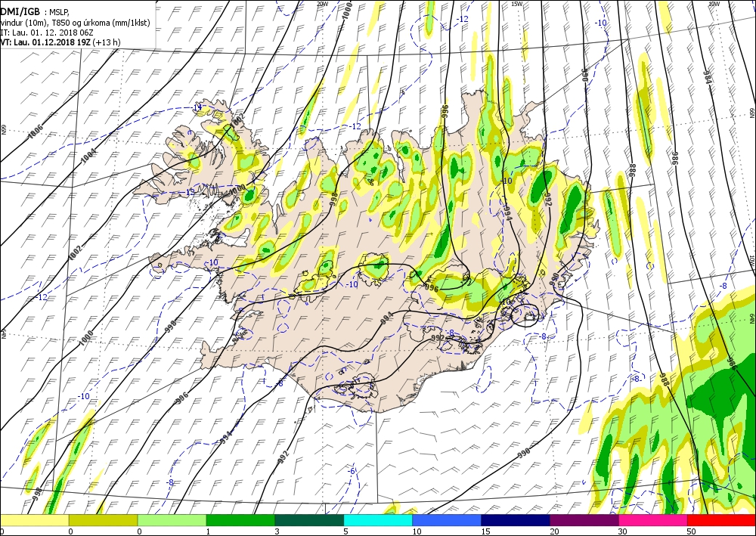Click the 984 isobar label
Viewport: 756px width, 536px height.
point(708,76)
